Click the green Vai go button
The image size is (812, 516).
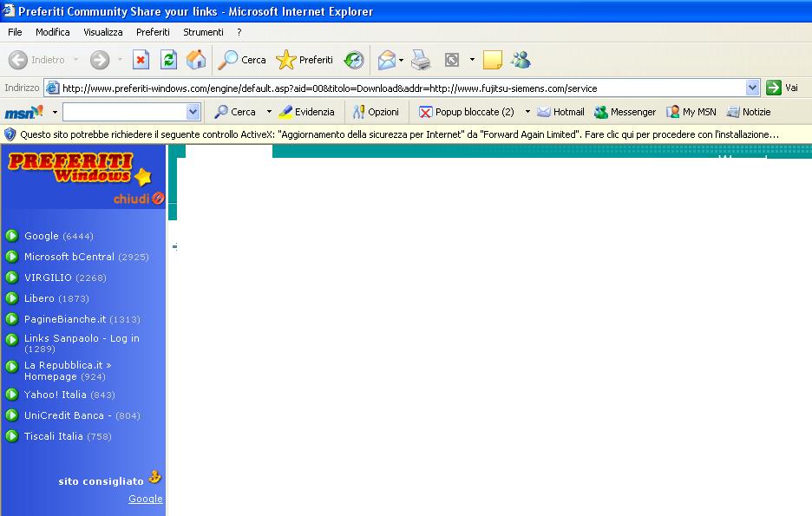pyautogui.click(x=782, y=88)
